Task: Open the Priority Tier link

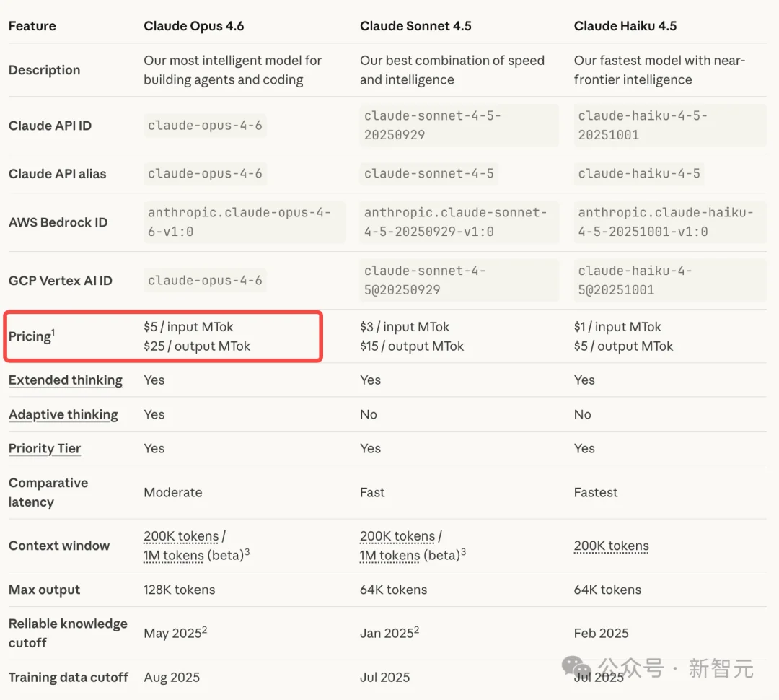Action: coord(45,448)
